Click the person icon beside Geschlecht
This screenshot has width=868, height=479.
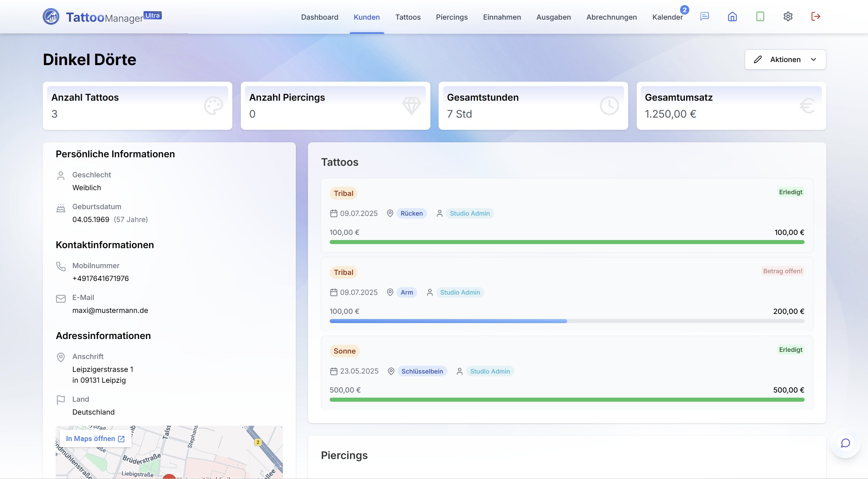click(61, 176)
